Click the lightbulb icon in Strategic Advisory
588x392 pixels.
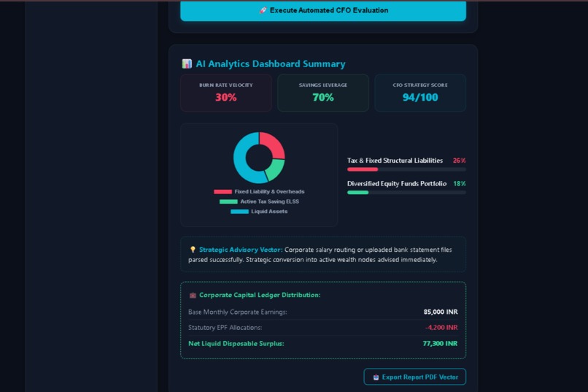point(193,250)
